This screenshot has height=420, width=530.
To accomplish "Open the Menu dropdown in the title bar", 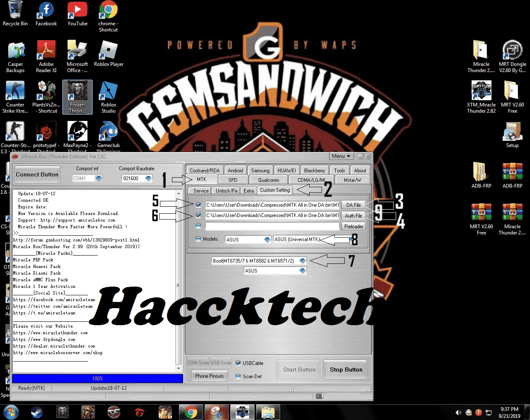I will pyautogui.click(x=341, y=156).
